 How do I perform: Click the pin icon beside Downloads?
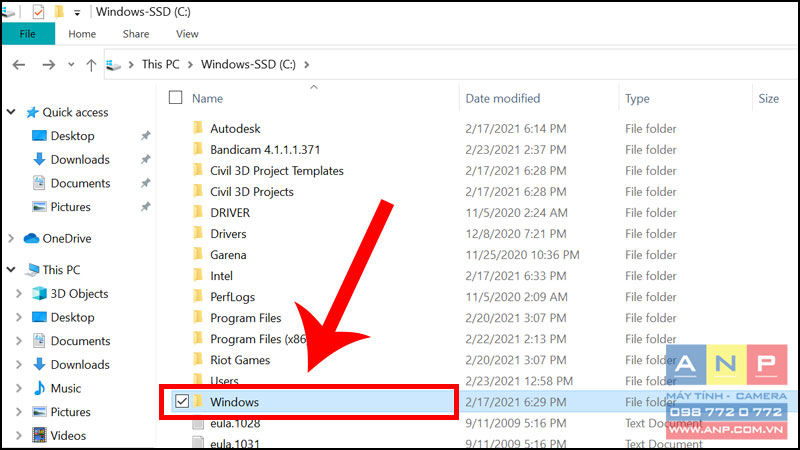[x=145, y=159]
